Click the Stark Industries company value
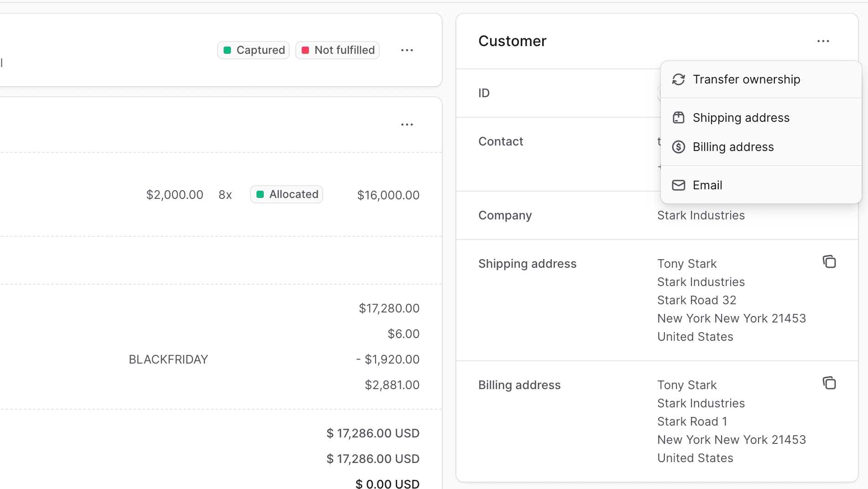The height and width of the screenshot is (489, 868). point(701,215)
